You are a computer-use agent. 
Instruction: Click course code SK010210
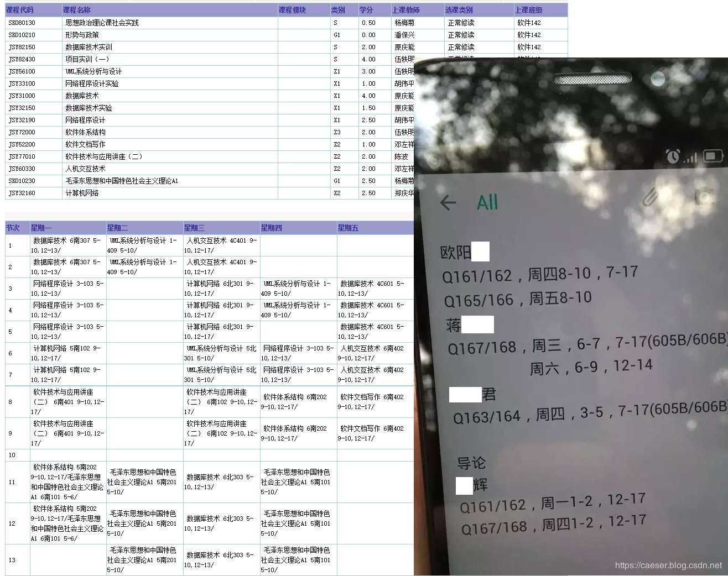22,35
